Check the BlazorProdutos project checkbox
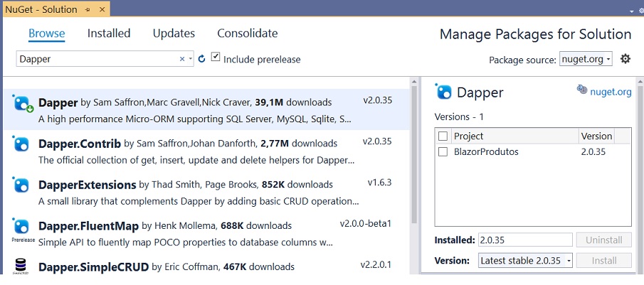This screenshot has height=285, width=644. [443, 151]
